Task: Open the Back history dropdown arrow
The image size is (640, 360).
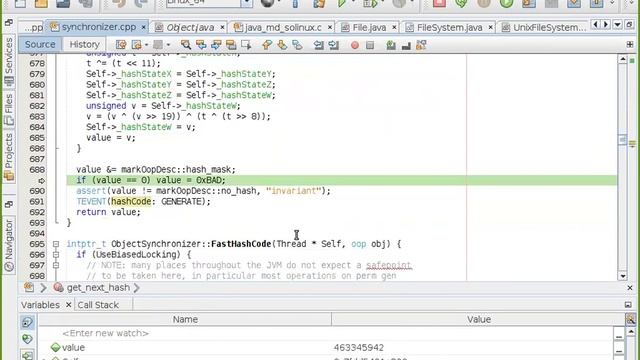Action: pos(146,45)
